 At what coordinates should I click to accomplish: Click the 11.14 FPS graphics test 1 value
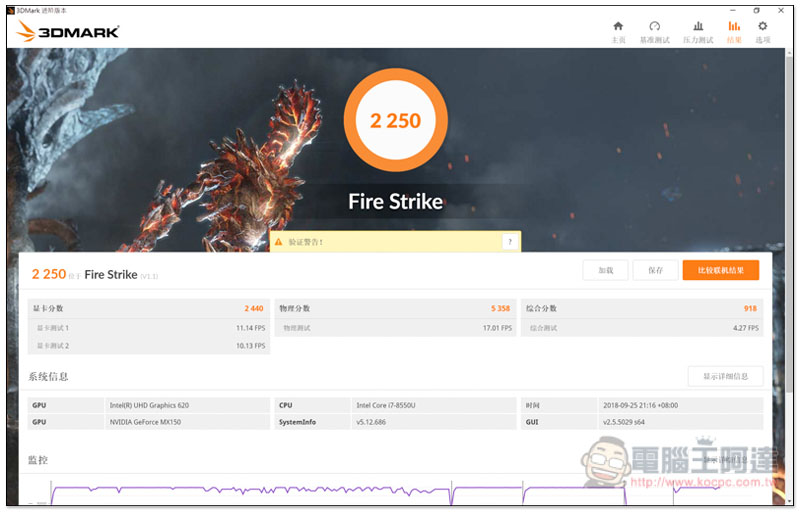click(251, 328)
